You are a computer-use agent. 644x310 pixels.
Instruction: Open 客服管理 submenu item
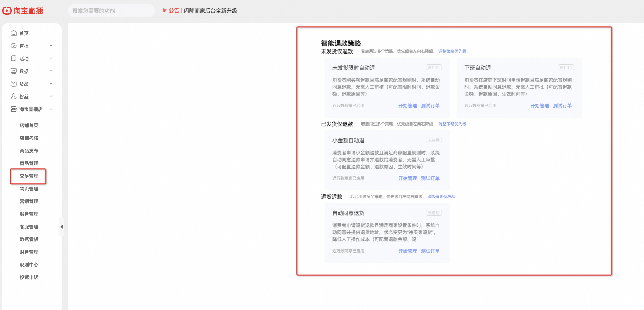[29, 227]
